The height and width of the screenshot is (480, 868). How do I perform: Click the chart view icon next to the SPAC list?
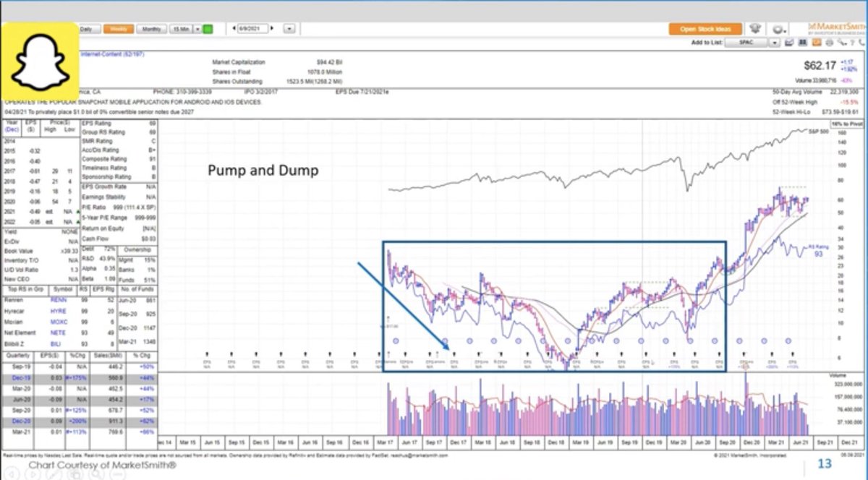coord(789,43)
